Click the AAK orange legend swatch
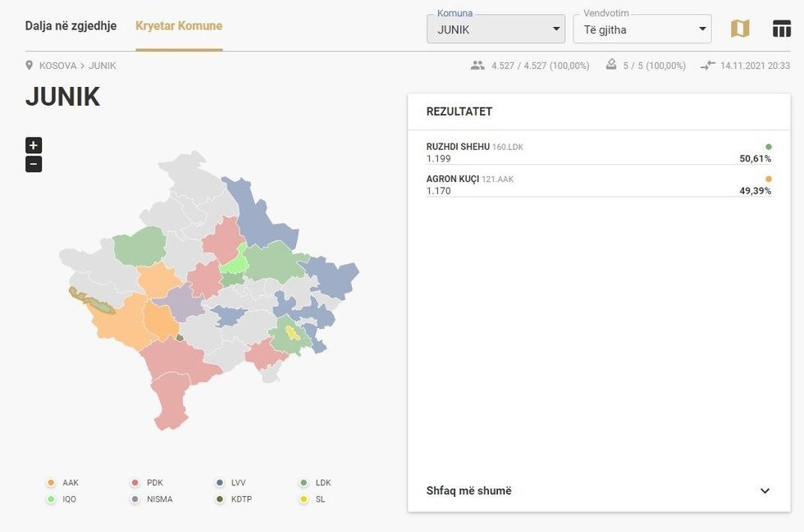This screenshot has height=532, width=804. coord(51,483)
